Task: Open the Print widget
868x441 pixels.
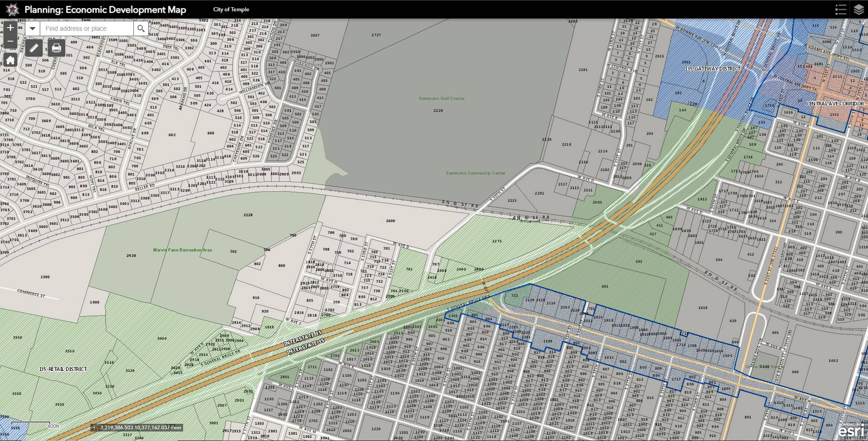Action: (x=56, y=48)
